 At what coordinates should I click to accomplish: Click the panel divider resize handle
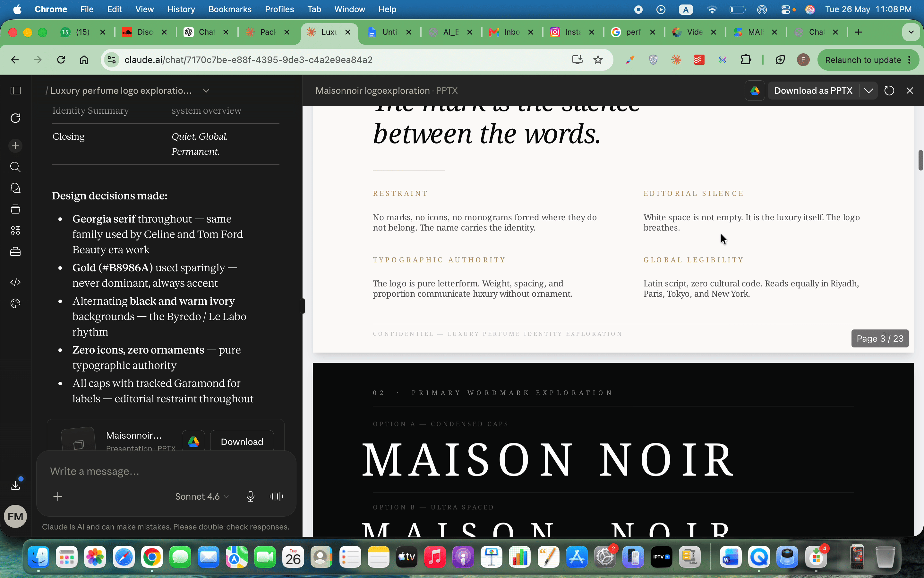click(x=303, y=306)
